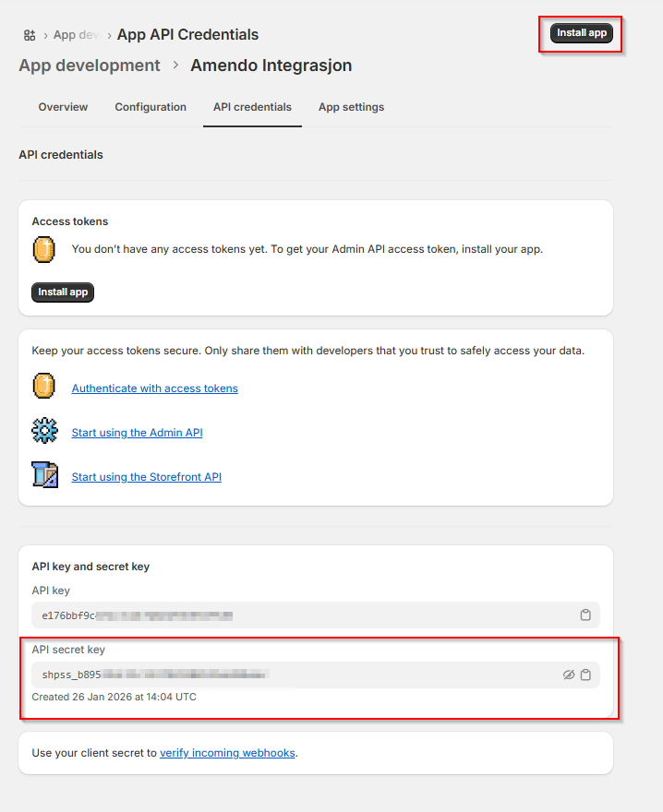Viewport: 663px width, 812px height.
Task: Click the coin icon in Access tokens card
Action: 44,249
